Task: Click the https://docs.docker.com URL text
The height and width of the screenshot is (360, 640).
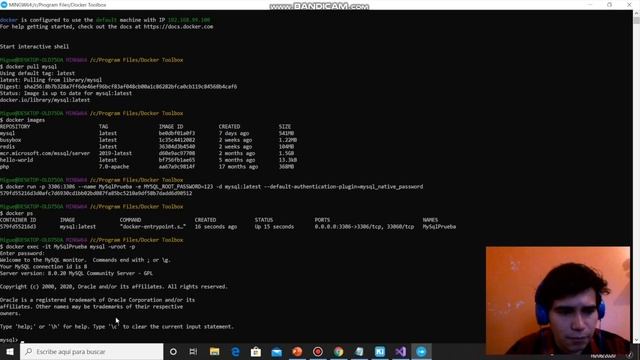Action: coord(178,27)
